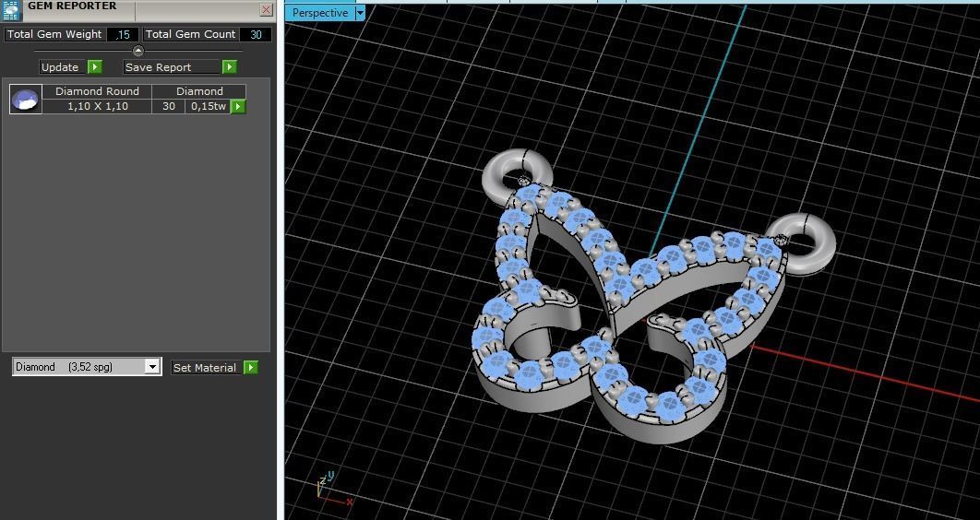Viewport: 980px width, 520px height.
Task: Click the Diamond material header cell
Action: point(199,91)
